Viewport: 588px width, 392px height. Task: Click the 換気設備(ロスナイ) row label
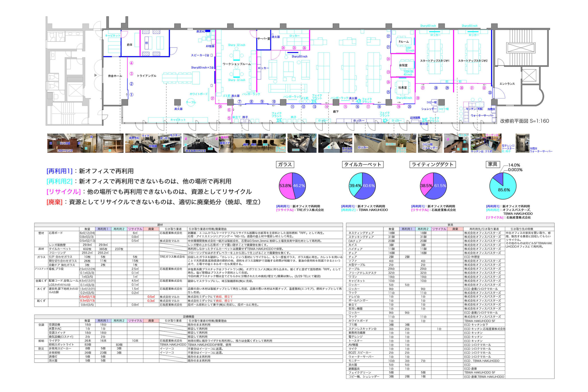[61, 337]
